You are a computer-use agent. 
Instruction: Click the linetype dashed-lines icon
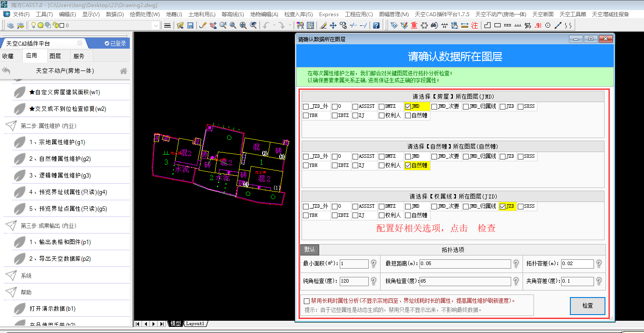167,25
